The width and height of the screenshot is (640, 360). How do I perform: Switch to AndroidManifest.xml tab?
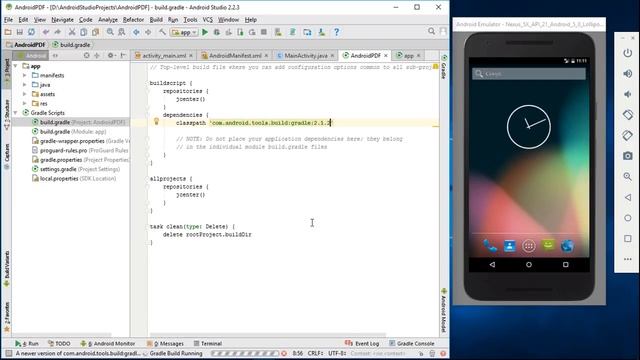point(235,56)
